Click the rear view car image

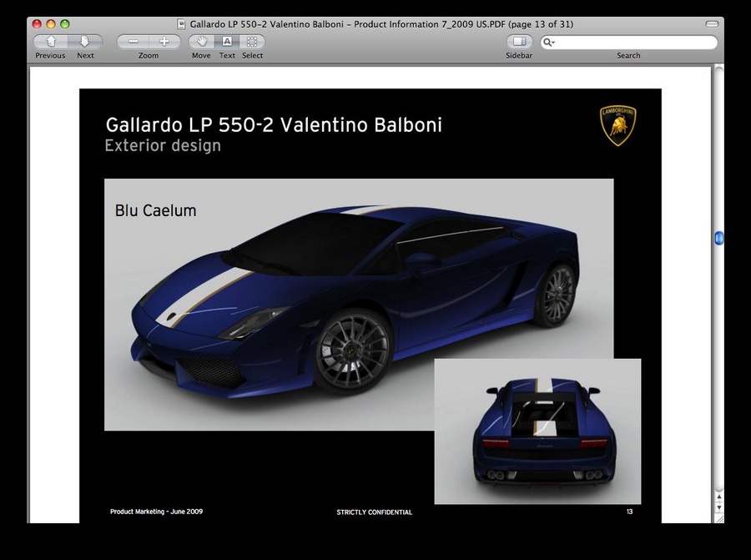point(537,431)
